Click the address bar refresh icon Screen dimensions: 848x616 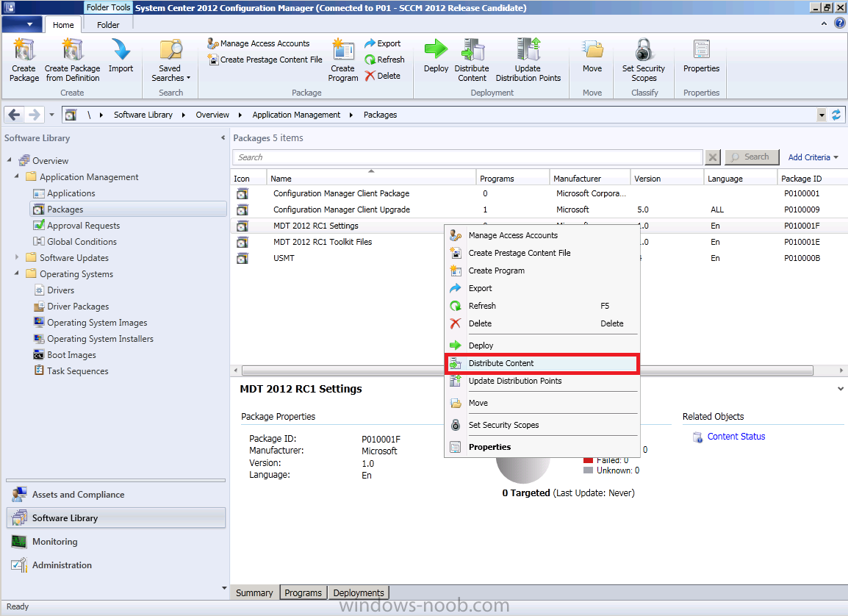[836, 115]
